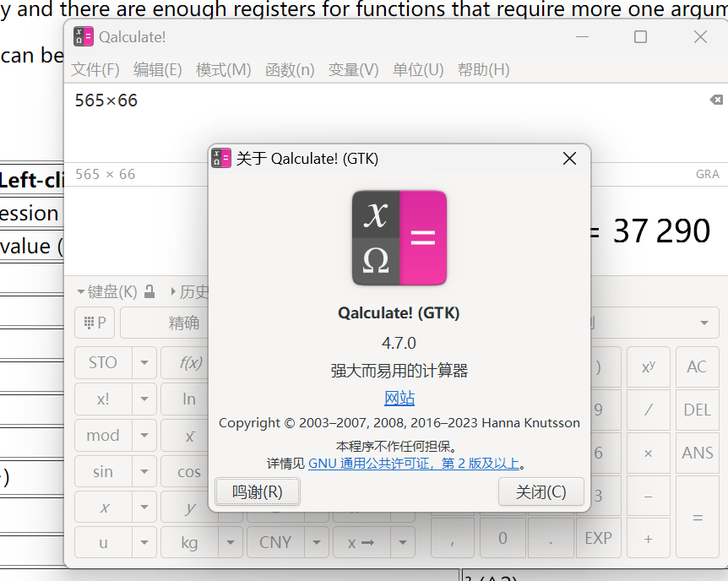Open the 函数(n) menu

(x=290, y=69)
